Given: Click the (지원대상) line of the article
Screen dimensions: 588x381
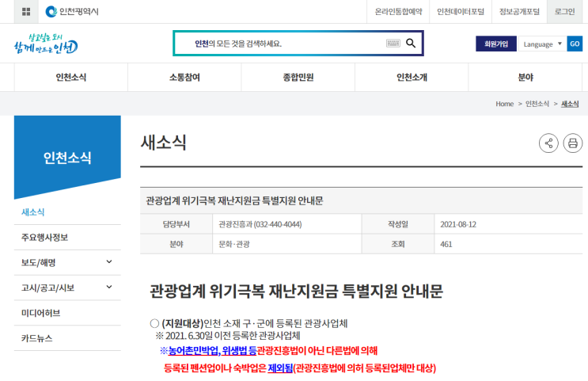Looking at the screenshot, I should tap(248, 323).
